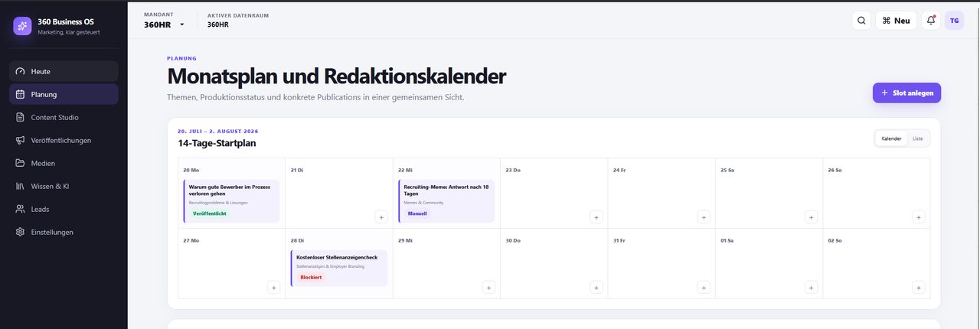Go to Veröffentlichungen in the sidebar
Screen dimensions: 980x329
pyautogui.click(x=64, y=140)
